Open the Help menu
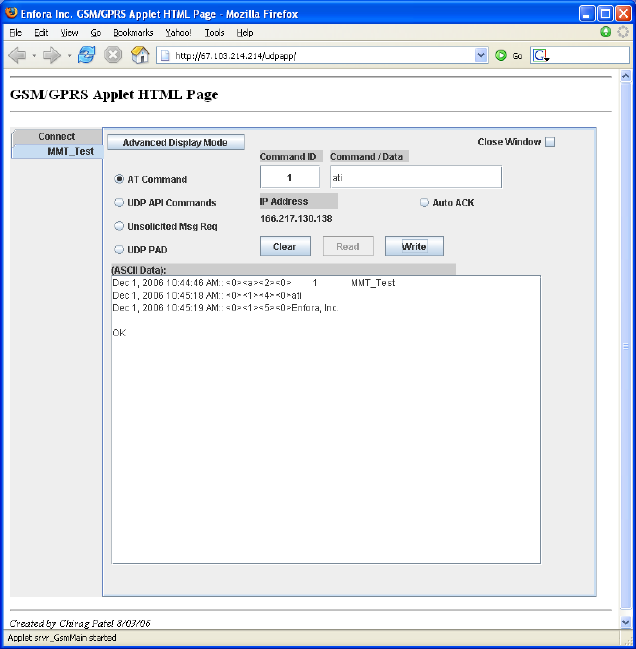This screenshot has width=636, height=649. pos(245,33)
